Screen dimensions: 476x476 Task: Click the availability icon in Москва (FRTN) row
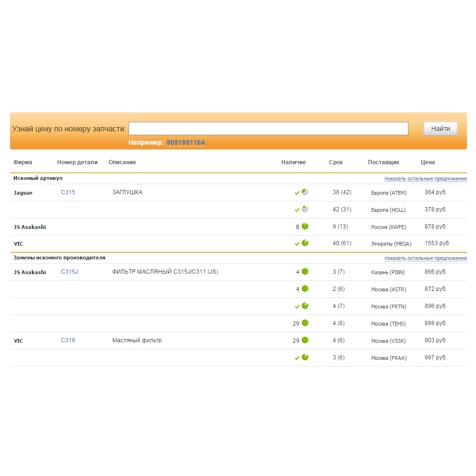305,306
